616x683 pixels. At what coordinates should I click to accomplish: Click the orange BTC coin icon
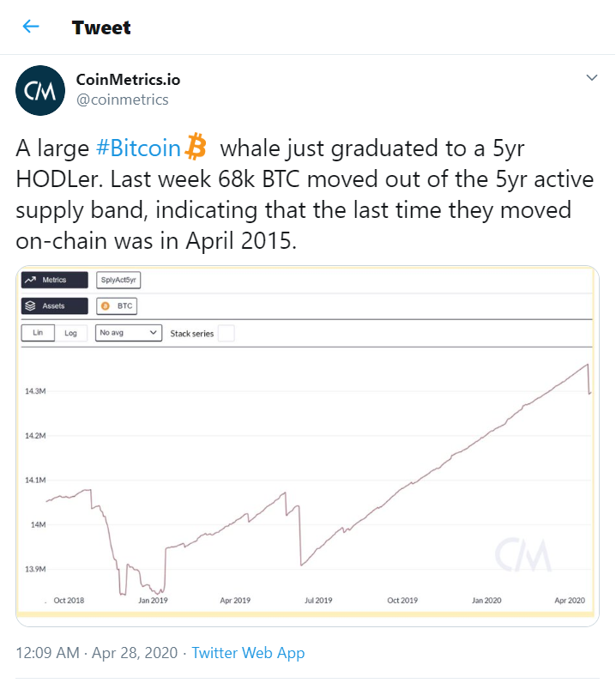[105, 306]
